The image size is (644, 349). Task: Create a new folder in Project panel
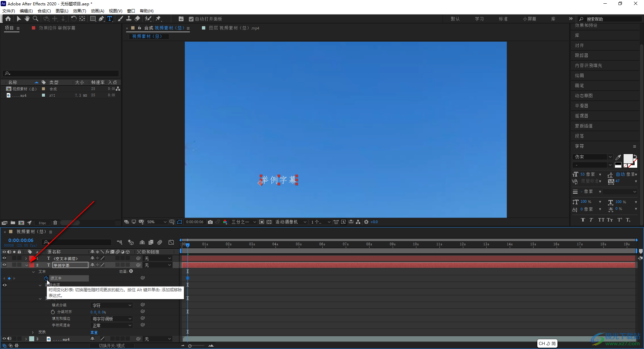pyautogui.click(x=13, y=223)
